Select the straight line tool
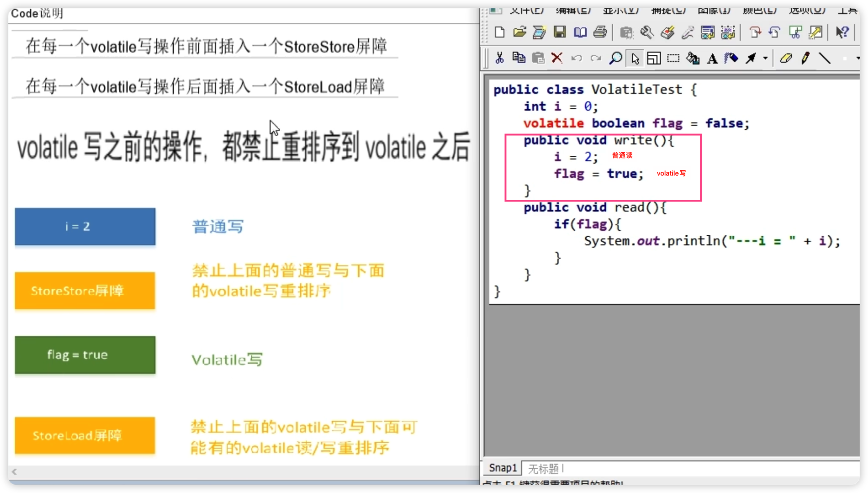 [x=825, y=58]
